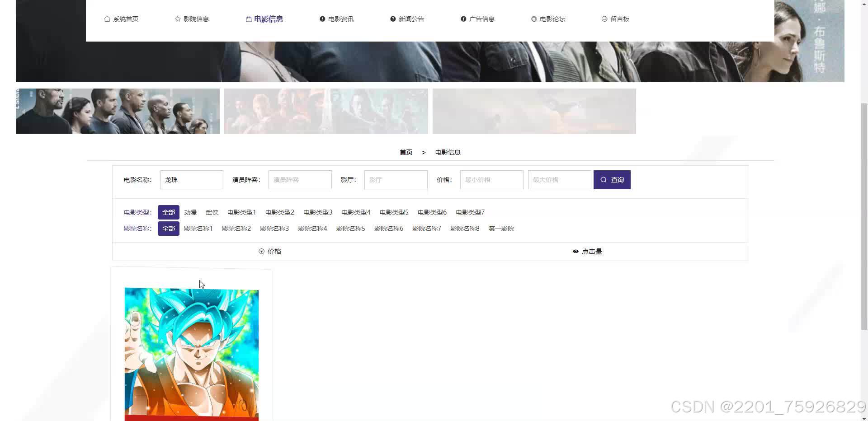The height and width of the screenshot is (421, 868).
Task: Filter by 电影类型2
Action: pyautogui.click(x=280, y=212)
